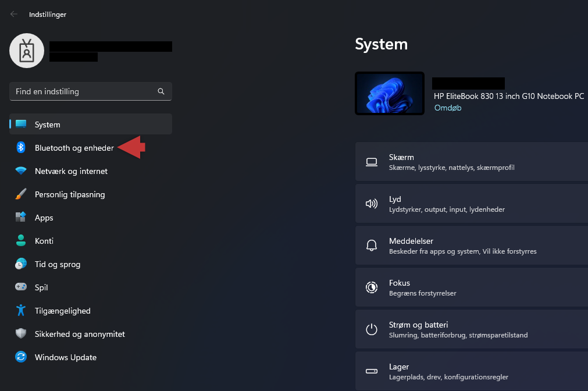Click 'Slumring, batteriforbrug, strømsparetilstand' description
The image size is (588, 391).
point(458,335)
